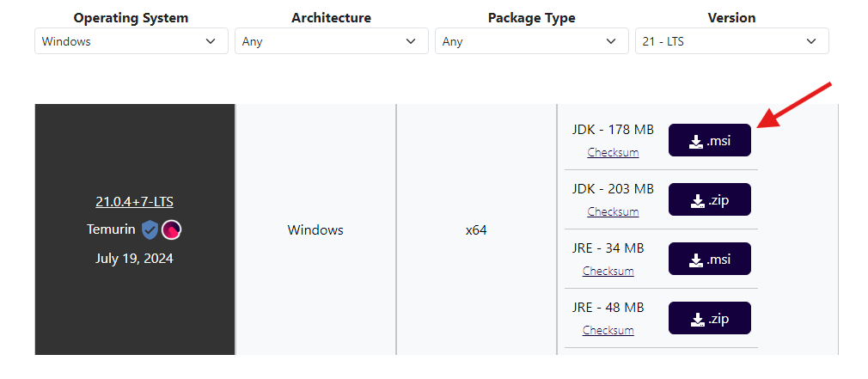Open Checksum link under JDK 178 MB
The image size is (868, 379).
pos(613,152)
